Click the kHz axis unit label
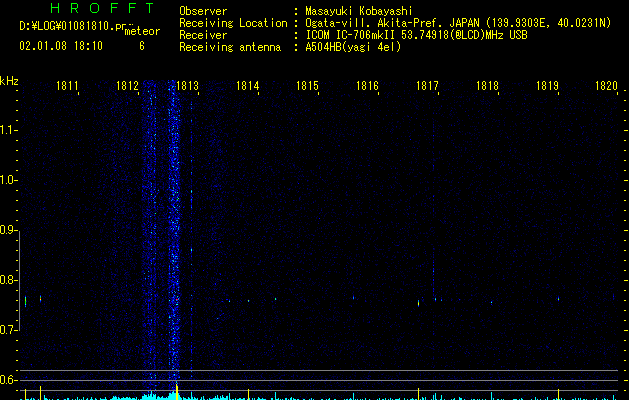This screenshot has height=400, width=629. (x=9, y=81)
